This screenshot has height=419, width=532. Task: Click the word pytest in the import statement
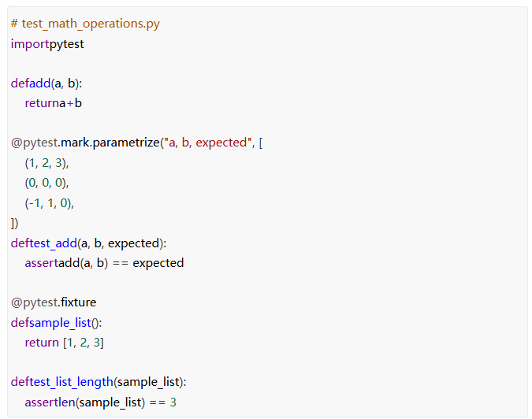pyautogui.click(x=66, y=44)
